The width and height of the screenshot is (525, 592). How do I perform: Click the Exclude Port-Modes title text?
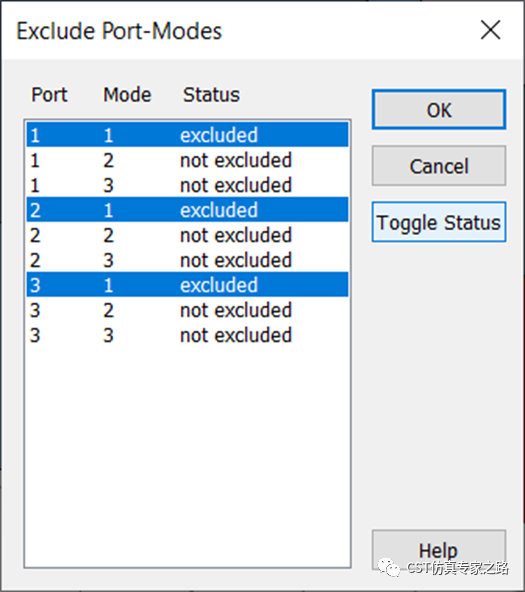coord(119,31)
